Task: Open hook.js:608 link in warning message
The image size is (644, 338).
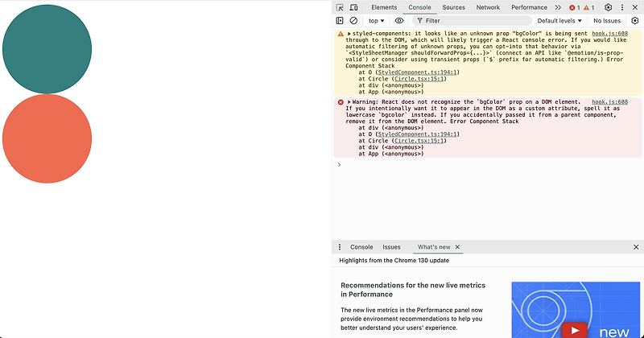Action: point(609,34)
